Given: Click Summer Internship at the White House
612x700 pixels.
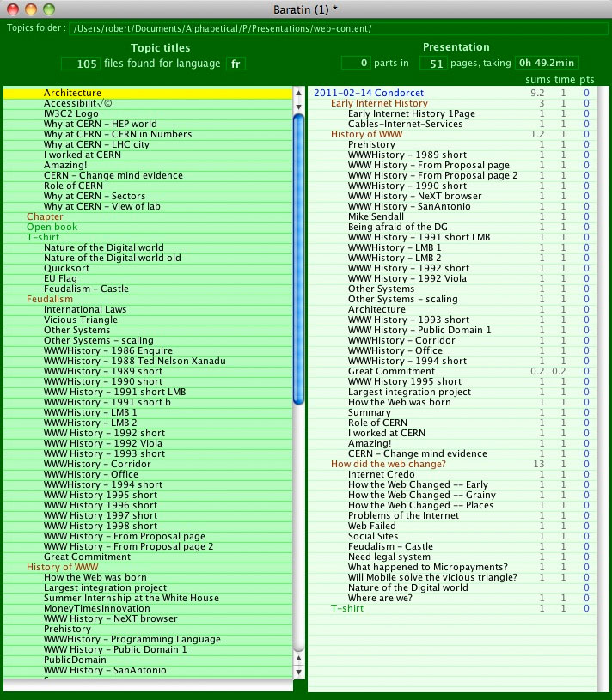Looking at the screenshot, I should pos(131,598).
